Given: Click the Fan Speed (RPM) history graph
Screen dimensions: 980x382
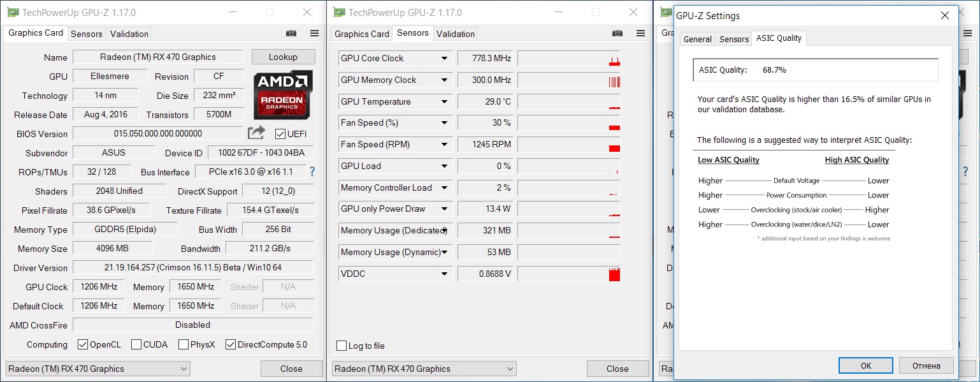Looking at the screenshot, I should [568, 144].
